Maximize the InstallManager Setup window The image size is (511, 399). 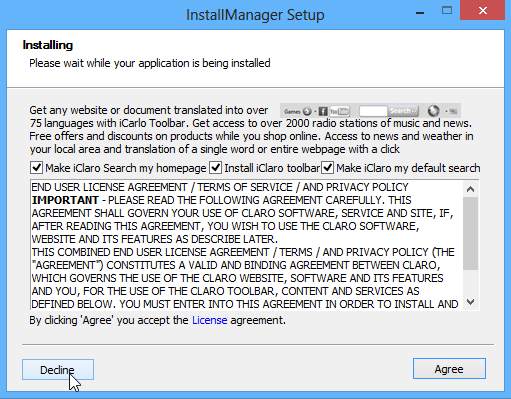coord(447,11)
